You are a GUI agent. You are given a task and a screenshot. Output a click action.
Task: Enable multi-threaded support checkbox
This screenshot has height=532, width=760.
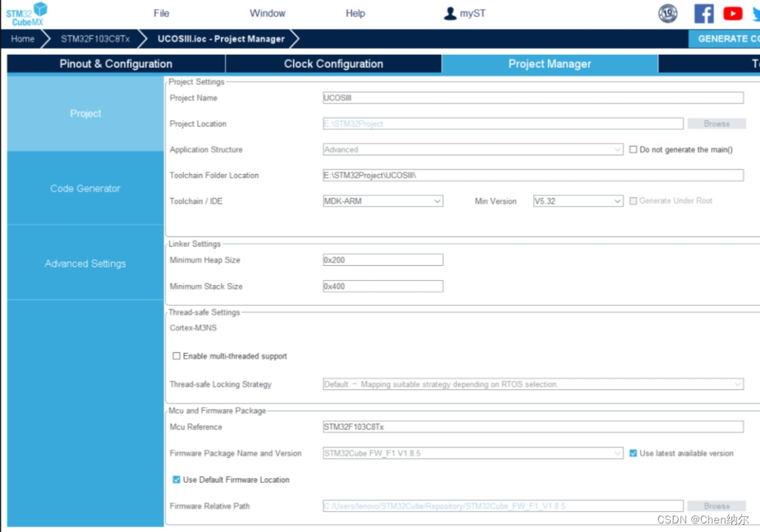click(176, 356)
